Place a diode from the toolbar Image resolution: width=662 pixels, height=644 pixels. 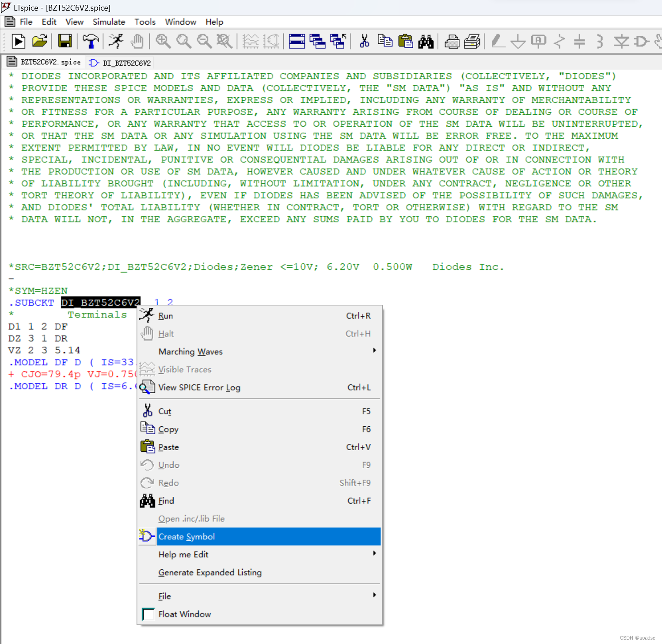(621, 42)
